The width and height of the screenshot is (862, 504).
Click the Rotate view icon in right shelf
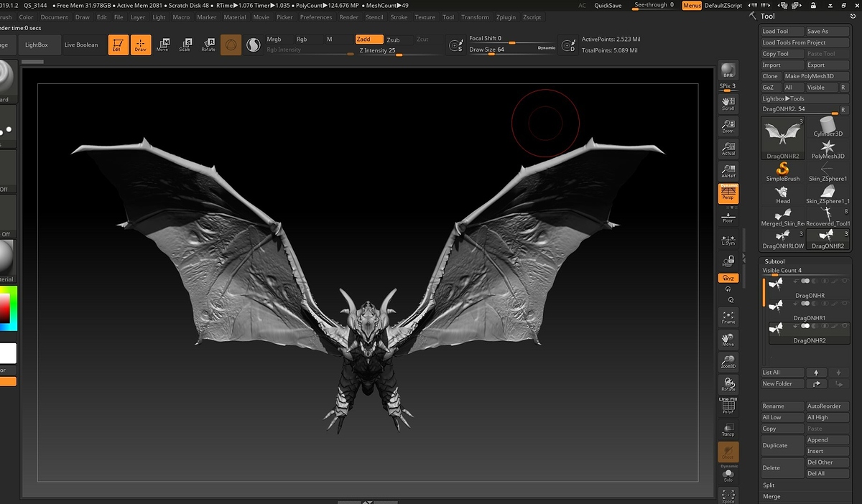click(728, 384)
